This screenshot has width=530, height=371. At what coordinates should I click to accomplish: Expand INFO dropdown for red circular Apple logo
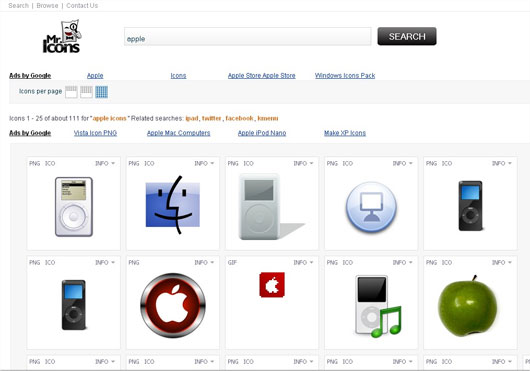(204, 263)
